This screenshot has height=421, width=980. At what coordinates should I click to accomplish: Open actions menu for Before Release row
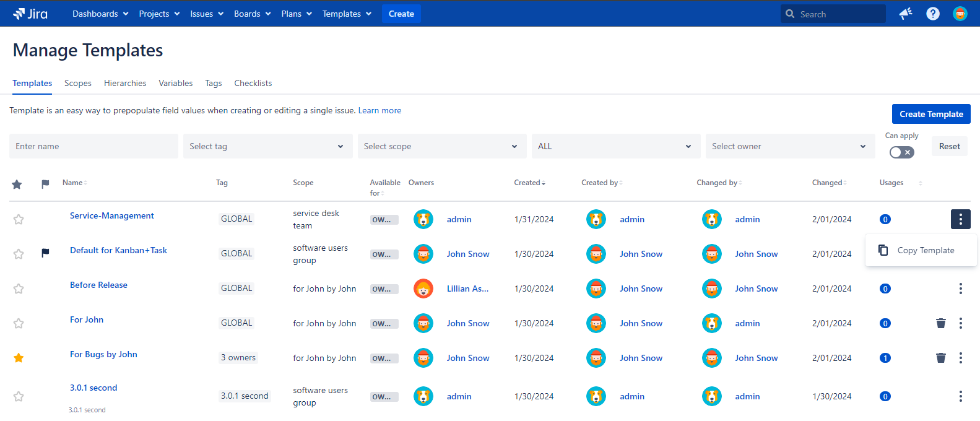(960, 289)
